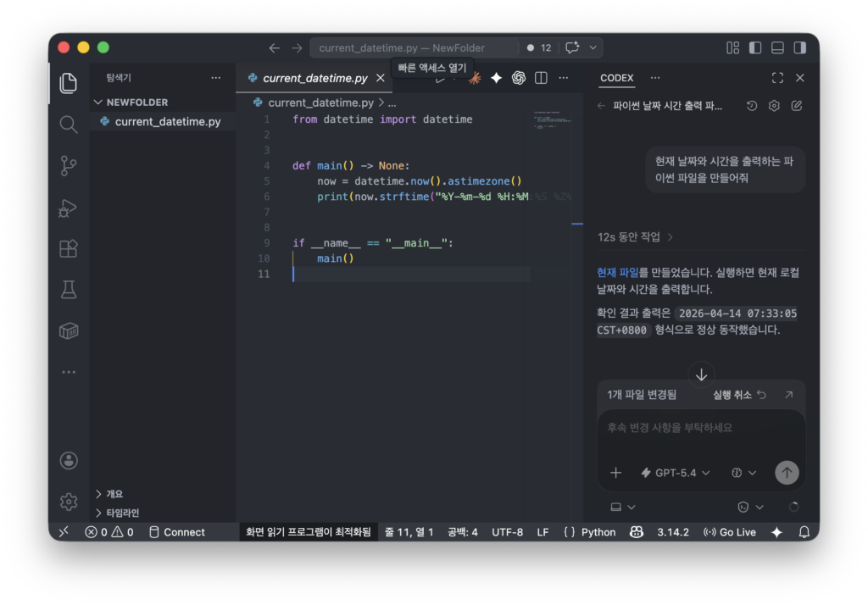Open the terminal approval mode dropdown
This screenshot has width=868, height=605.
click(x=750, y=507)
